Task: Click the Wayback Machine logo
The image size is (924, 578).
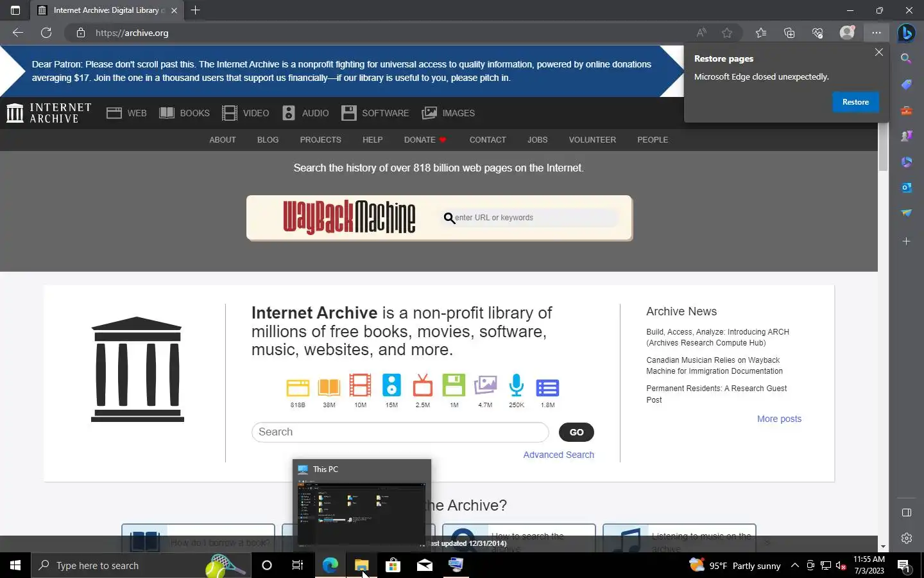Action: (x=349, y=217)
